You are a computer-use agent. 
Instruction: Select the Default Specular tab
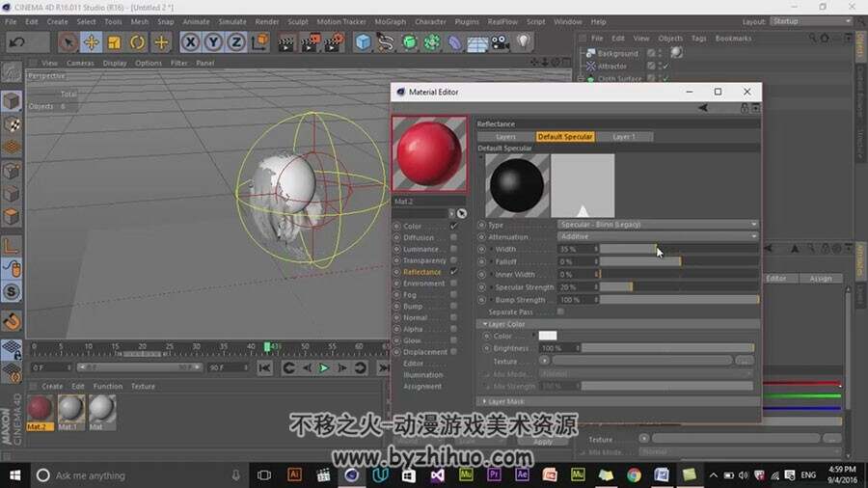[x=565, y=137]
